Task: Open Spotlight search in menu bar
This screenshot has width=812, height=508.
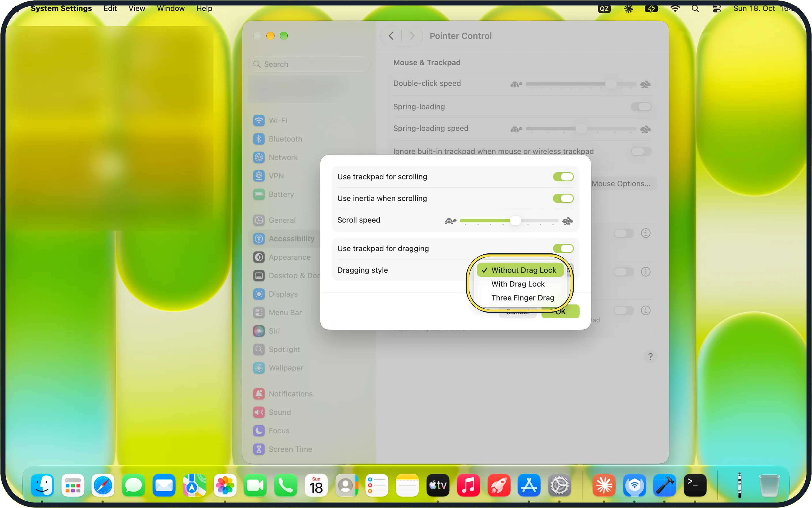Action: (x=695, y=9)
